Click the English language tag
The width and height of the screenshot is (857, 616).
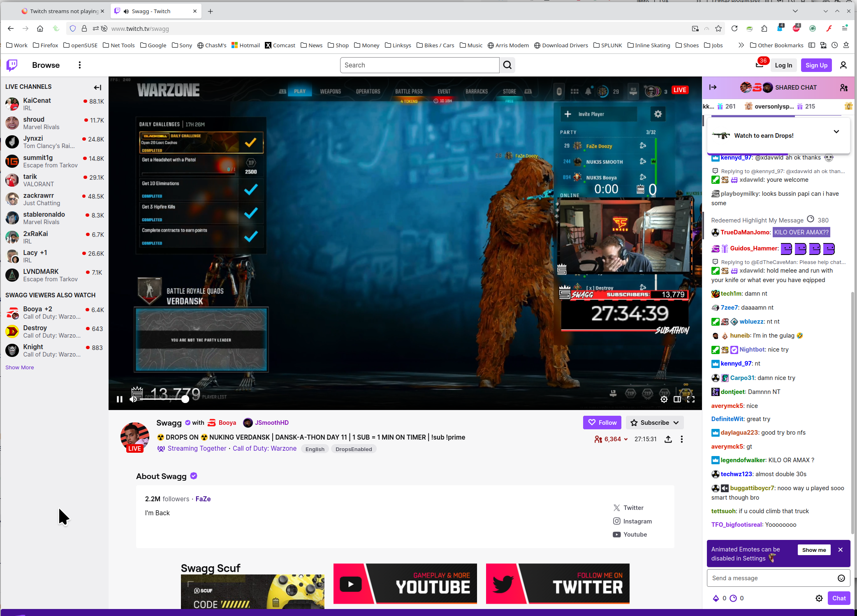pyautogui.click(x=315, y=449)
